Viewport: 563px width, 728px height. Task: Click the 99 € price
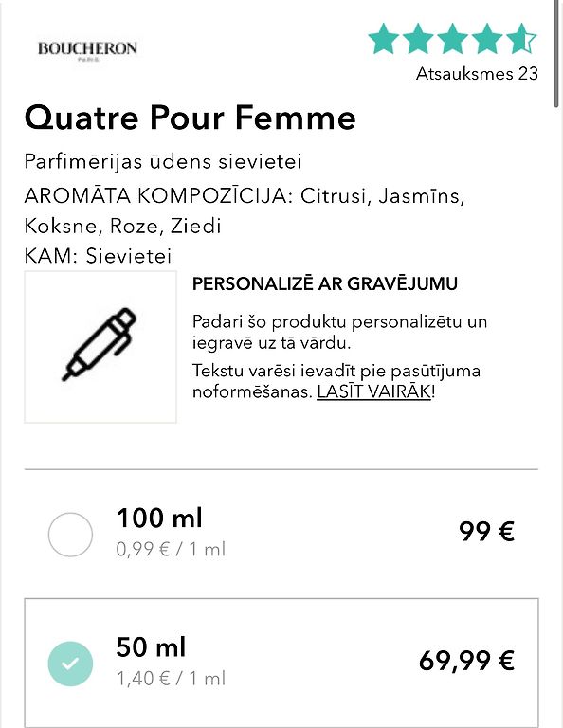(486, 531)
